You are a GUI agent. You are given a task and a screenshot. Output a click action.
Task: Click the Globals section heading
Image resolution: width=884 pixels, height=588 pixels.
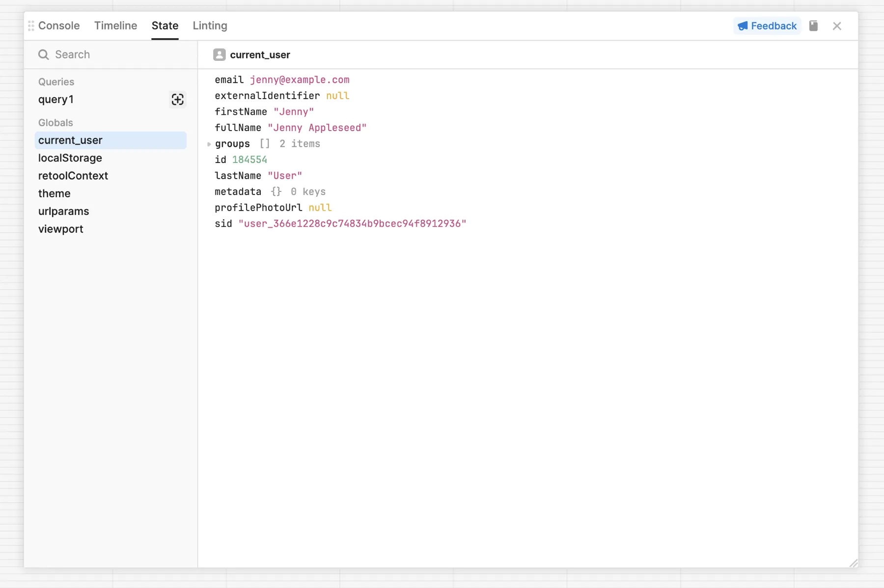pos(55,123)
